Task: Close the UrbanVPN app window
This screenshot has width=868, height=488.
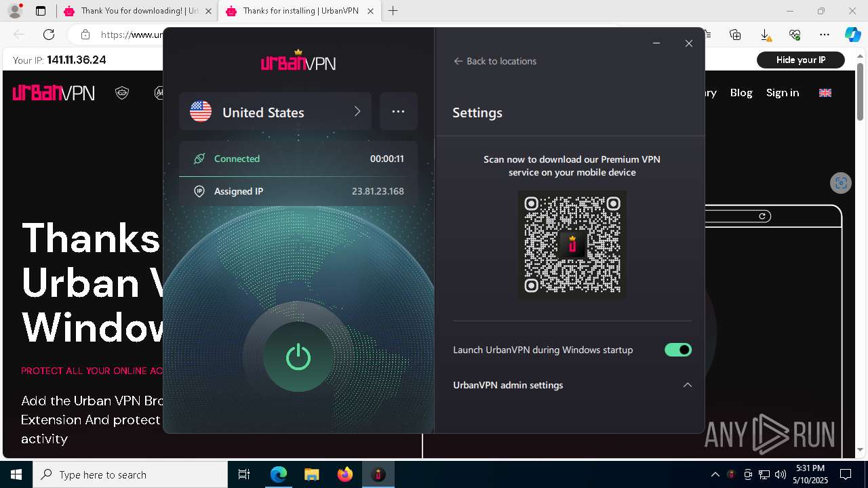Action: (689, 43)
